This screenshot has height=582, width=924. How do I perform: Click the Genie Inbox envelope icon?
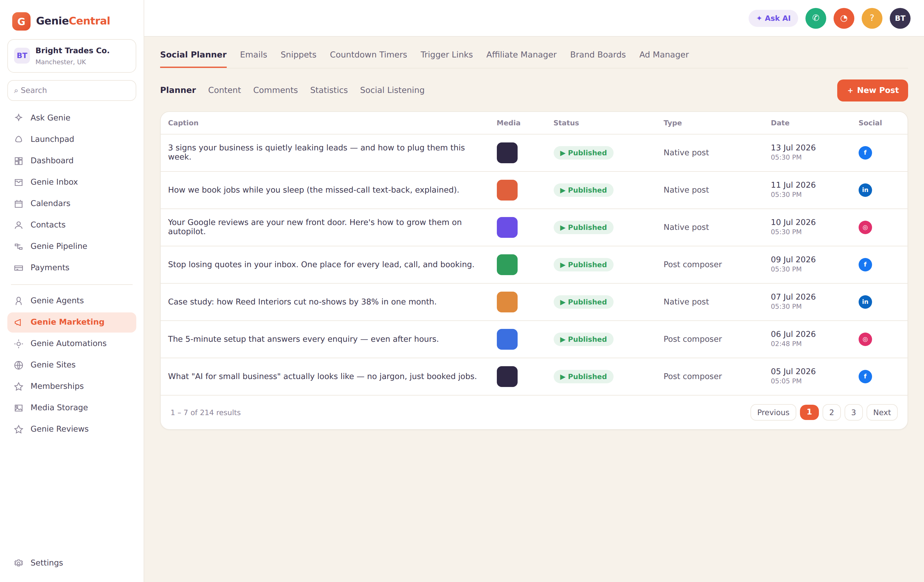click(x=18, y=182)
